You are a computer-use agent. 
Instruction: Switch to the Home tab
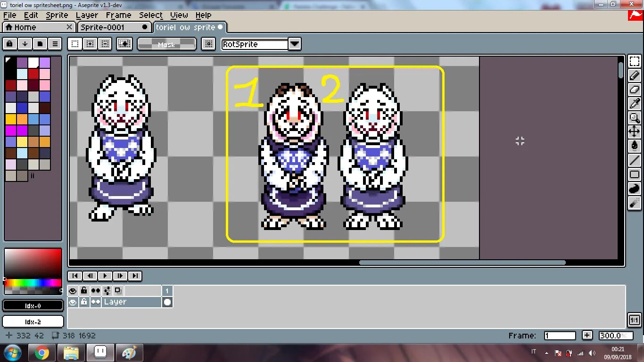coord(38,27)
